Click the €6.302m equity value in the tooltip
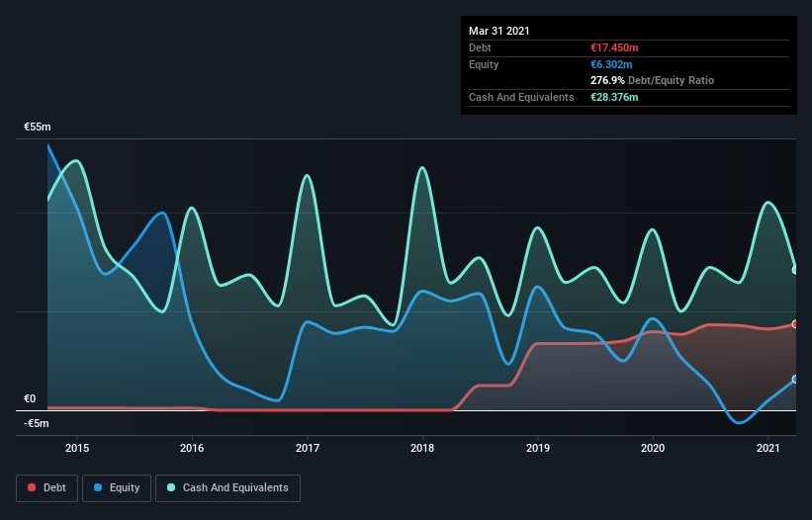Screen dimensions: 812x520 tap(611, 64)
